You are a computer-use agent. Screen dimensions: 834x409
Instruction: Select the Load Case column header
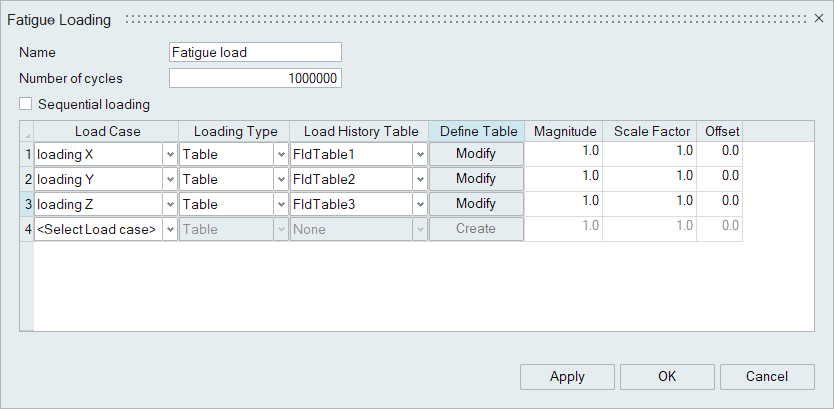tap(107, 131)
